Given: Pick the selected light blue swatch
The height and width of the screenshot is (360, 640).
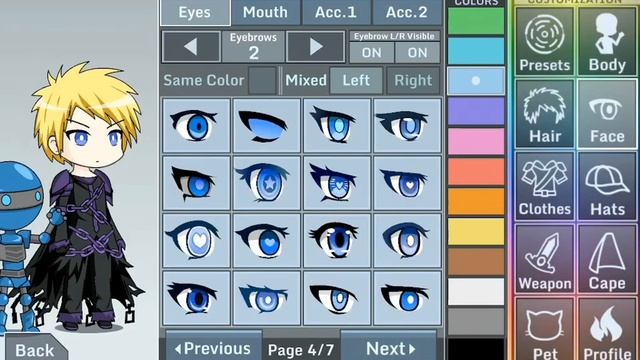Looking at the screenshot, I should (x=476, y=81).
